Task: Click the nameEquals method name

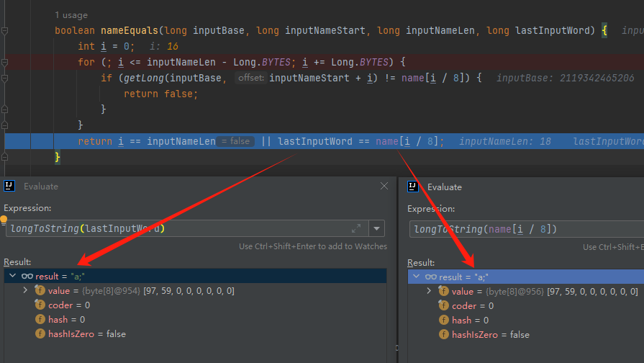Action: [x=130, y=30]
